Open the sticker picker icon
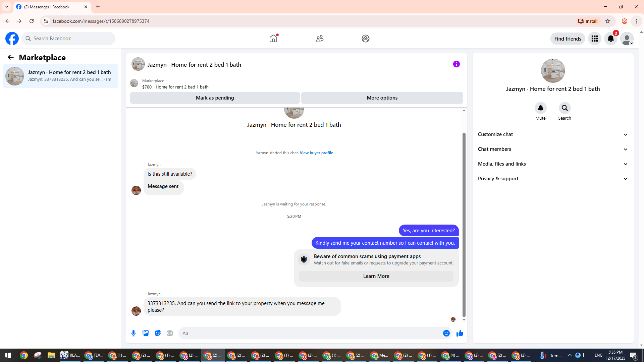 pos(158,333)
